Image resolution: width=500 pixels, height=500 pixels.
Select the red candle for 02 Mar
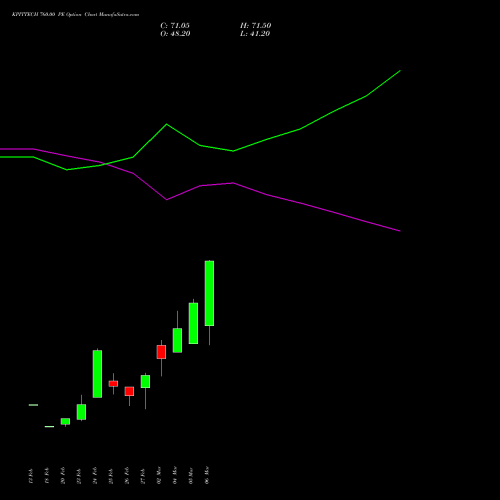click(x=161, y=352)
